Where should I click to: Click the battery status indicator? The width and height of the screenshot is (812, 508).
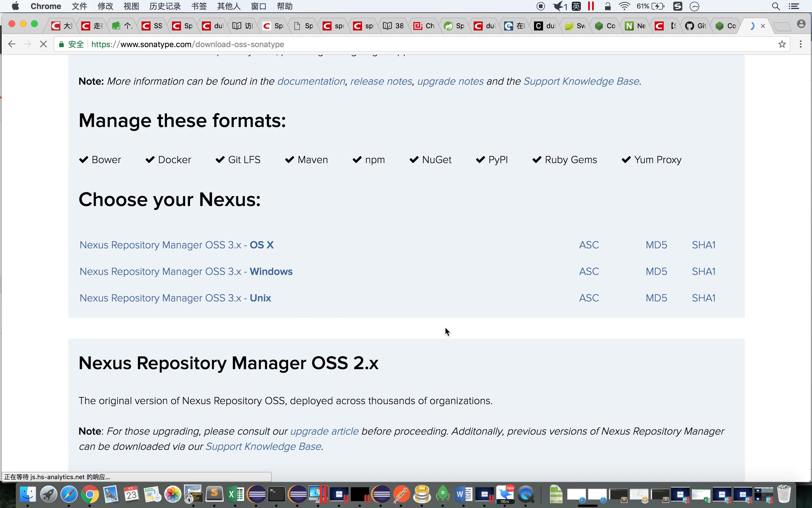[x=651, y=6]
